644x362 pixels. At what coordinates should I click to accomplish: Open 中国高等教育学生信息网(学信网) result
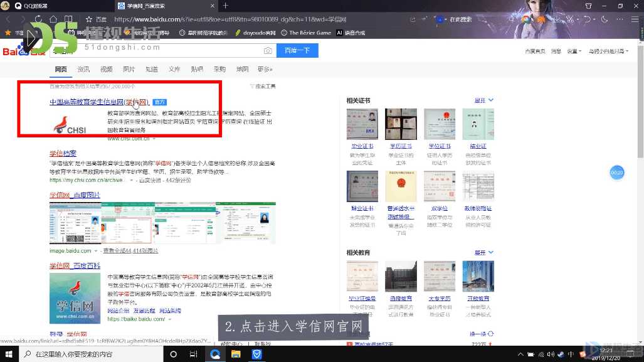99,102
